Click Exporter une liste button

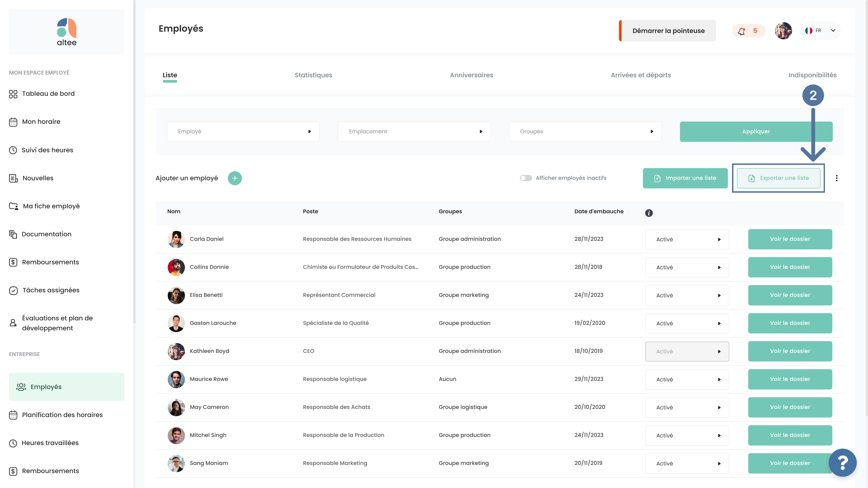tap(779, 178)
